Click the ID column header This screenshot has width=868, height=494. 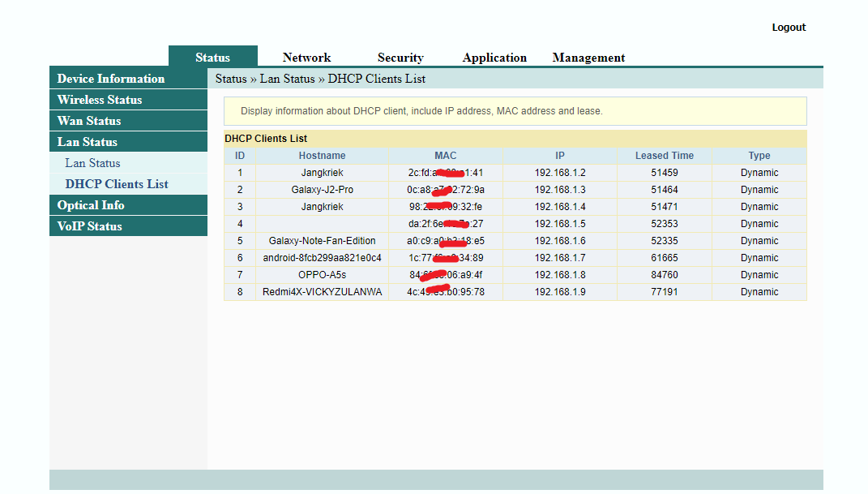coord(240,156)
